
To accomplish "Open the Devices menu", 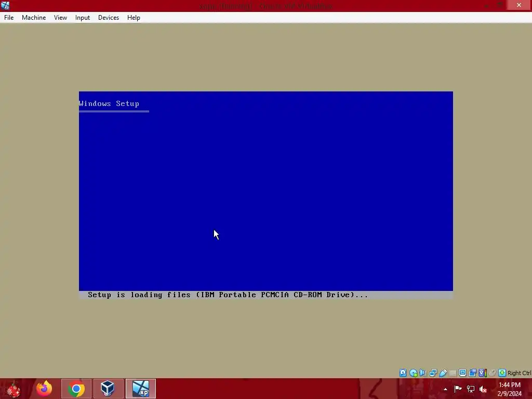I will point(109,18).
